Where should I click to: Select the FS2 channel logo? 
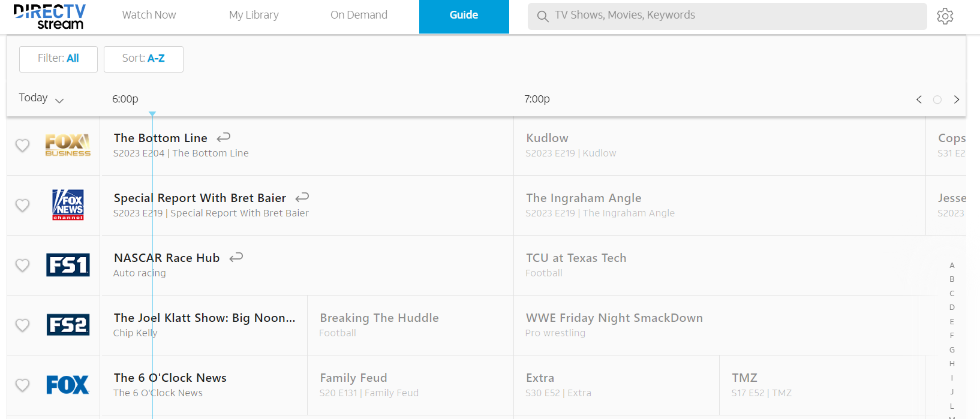68,325
